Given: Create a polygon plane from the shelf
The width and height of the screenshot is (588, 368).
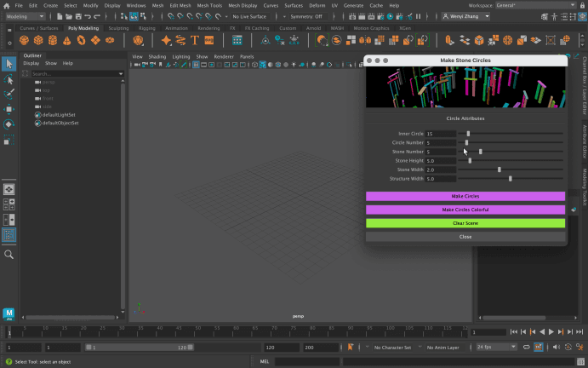Looking at the screenshot, I should click(x=95, y=40).
